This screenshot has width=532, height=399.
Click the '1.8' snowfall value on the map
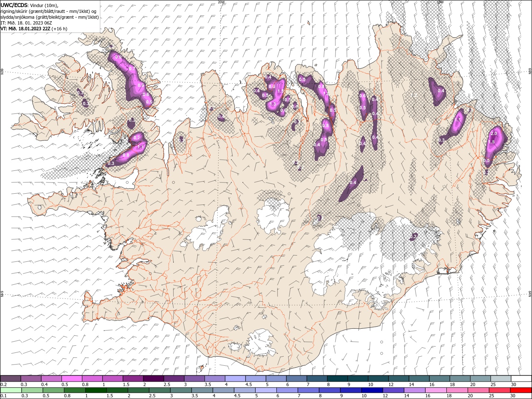(491, 142)
